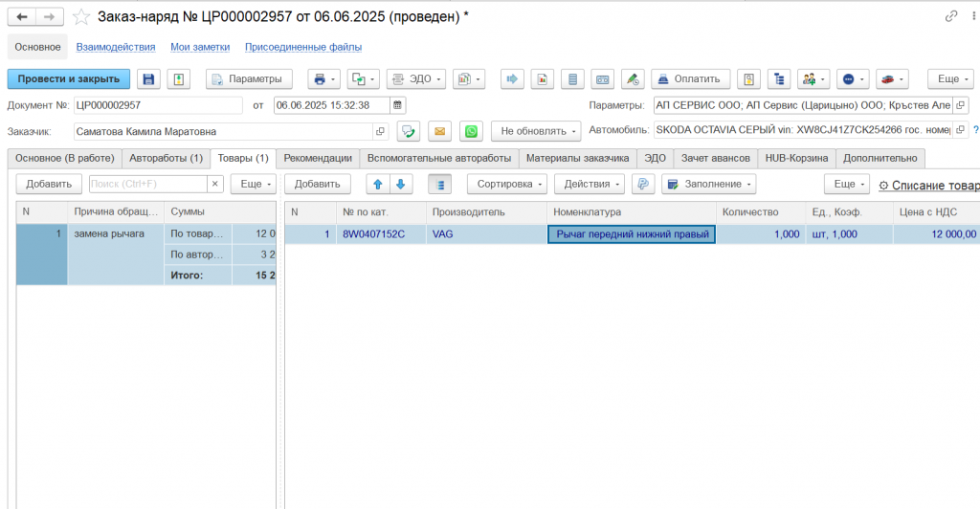Click the star icon to favorite document
Image resolution: width=980 pixels, height=509 pixels.
[x=81, y=17]
